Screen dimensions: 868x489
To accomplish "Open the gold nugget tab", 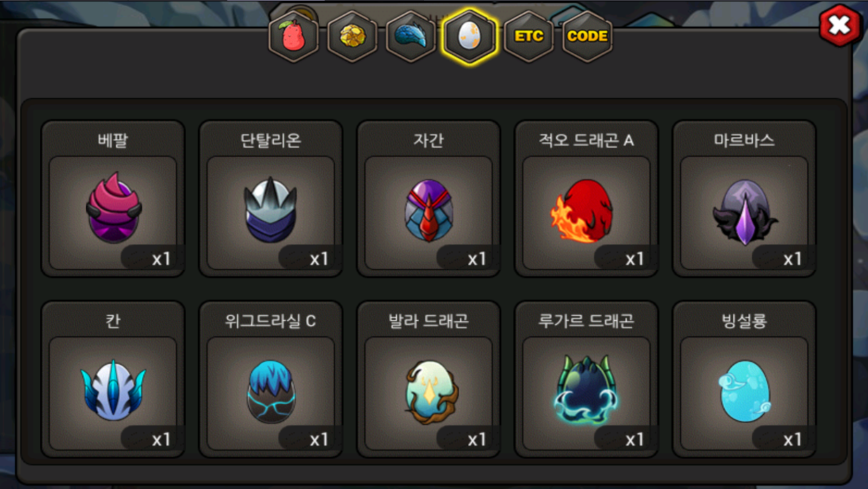I will point(352,36).
